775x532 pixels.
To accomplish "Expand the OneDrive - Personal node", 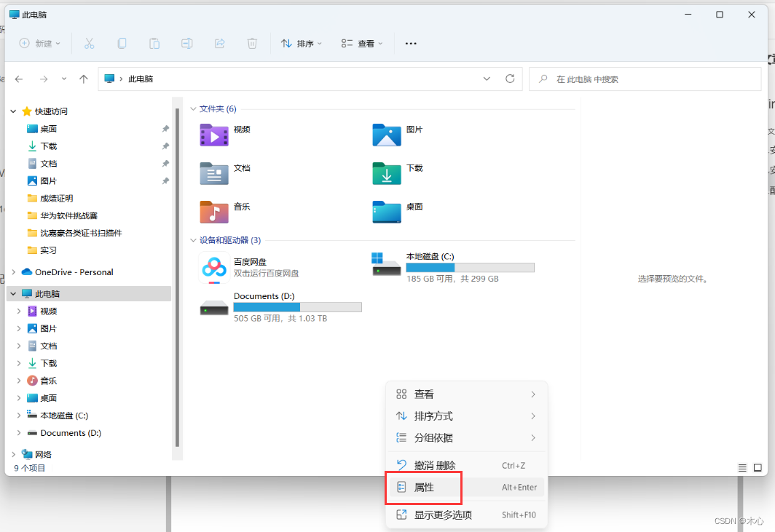I will coord(13,272).
